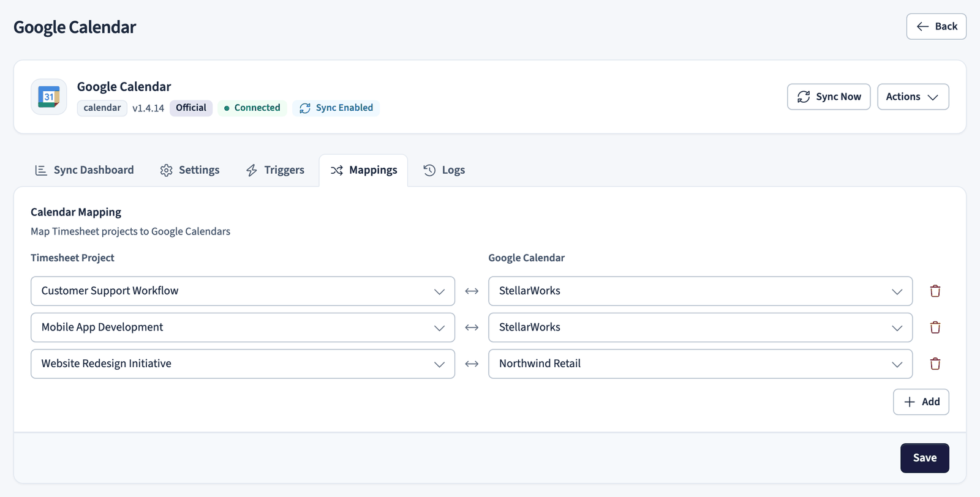This screenshot has width=980, height=497.
Task: Switch to the Sync Dashboard tab
Action: [x=85, y=170]
